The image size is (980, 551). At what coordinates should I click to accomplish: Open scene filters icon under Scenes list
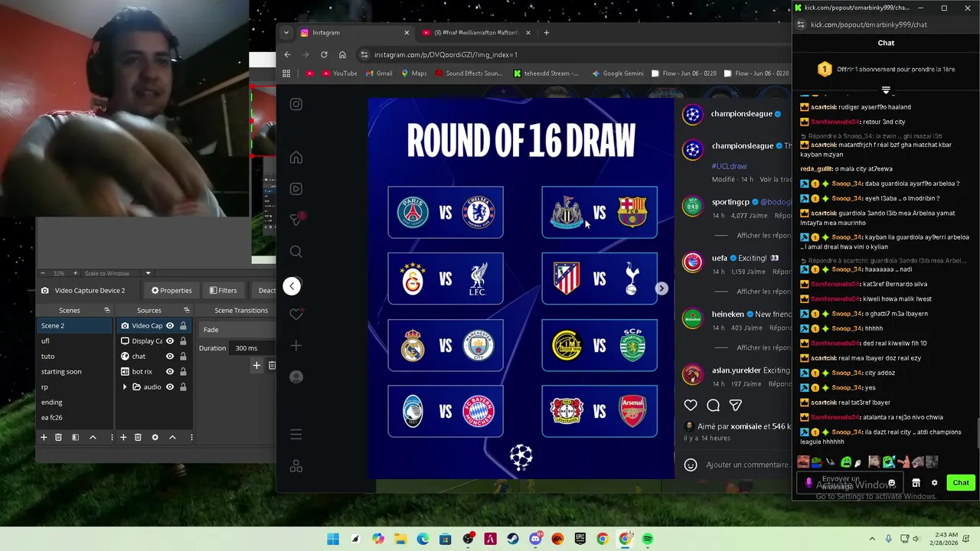coord(75,437)
